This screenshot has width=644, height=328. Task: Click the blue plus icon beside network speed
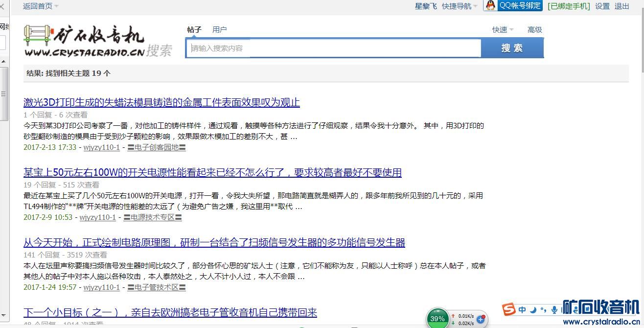coord(481,320)
